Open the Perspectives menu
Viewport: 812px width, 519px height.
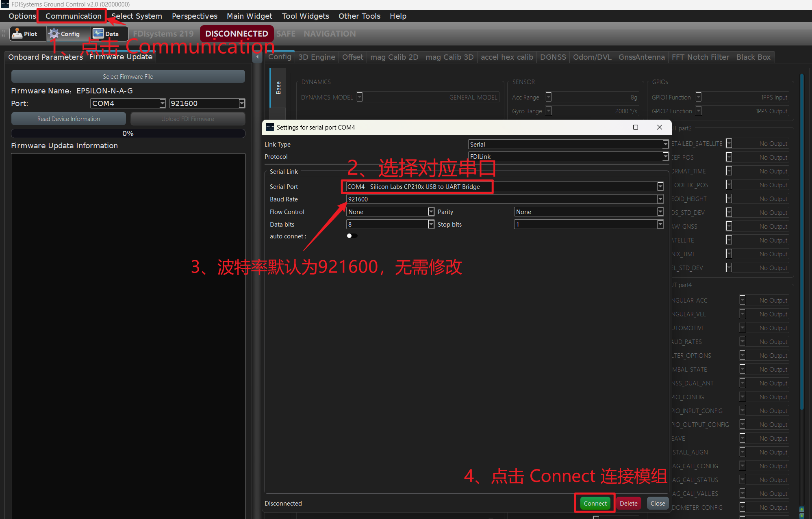pyautogui.click(x=194, y=16)
